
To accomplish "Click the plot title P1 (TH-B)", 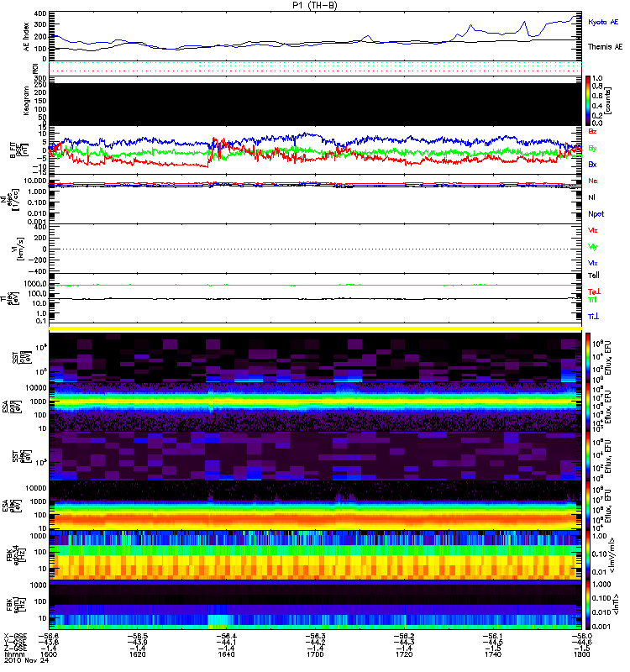I will click(x=315, y=5).
